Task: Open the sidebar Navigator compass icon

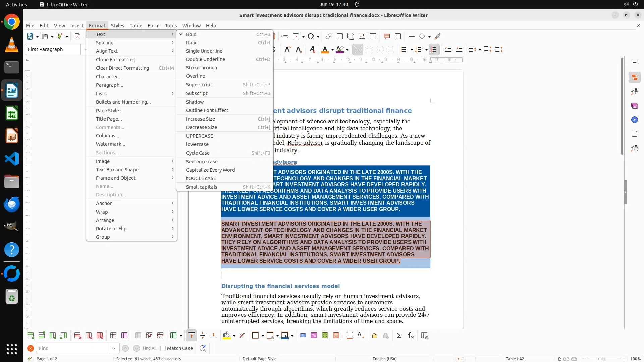Action: click(634, 120)
